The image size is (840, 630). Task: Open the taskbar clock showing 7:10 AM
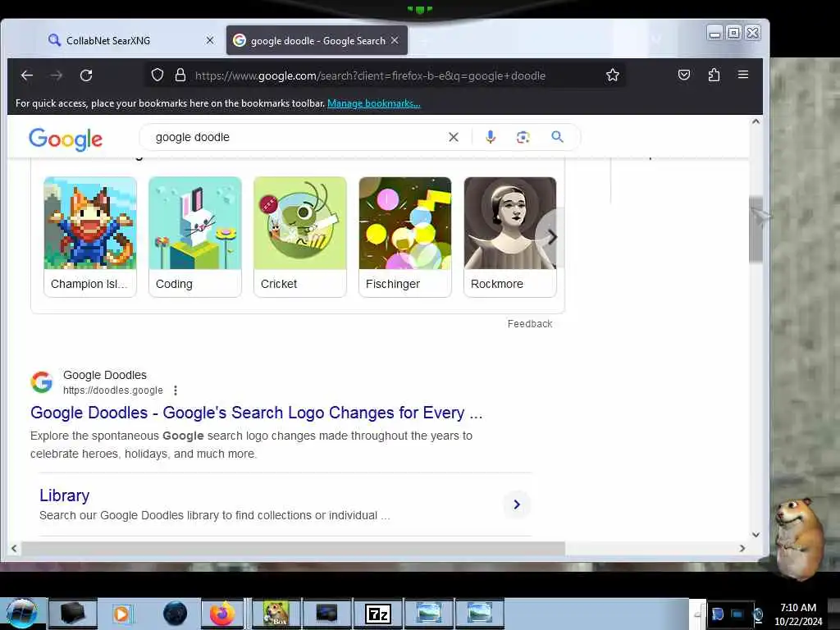tap(798, 614)
